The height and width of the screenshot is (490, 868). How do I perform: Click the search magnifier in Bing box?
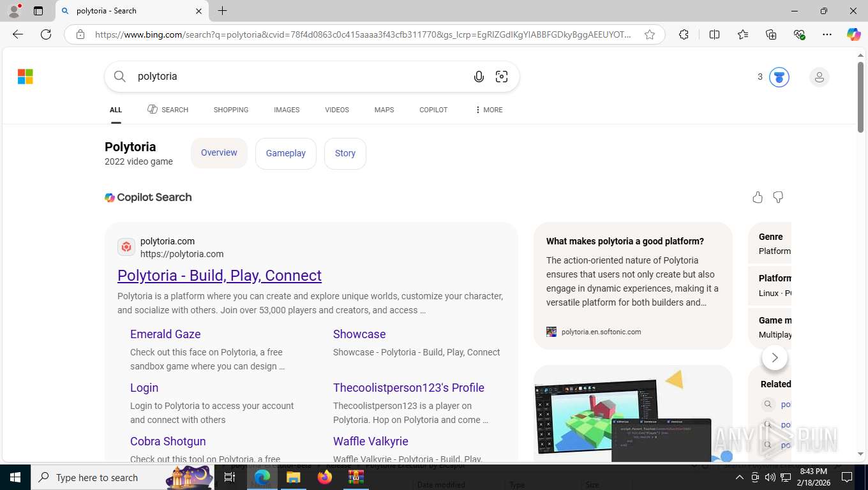[x=120, y=77]
